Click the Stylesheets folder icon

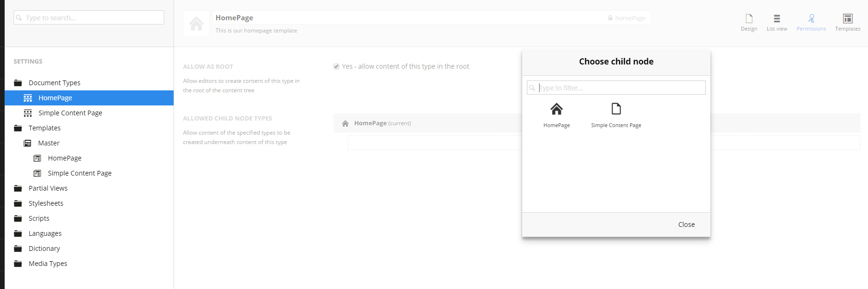tap(18, 203)
